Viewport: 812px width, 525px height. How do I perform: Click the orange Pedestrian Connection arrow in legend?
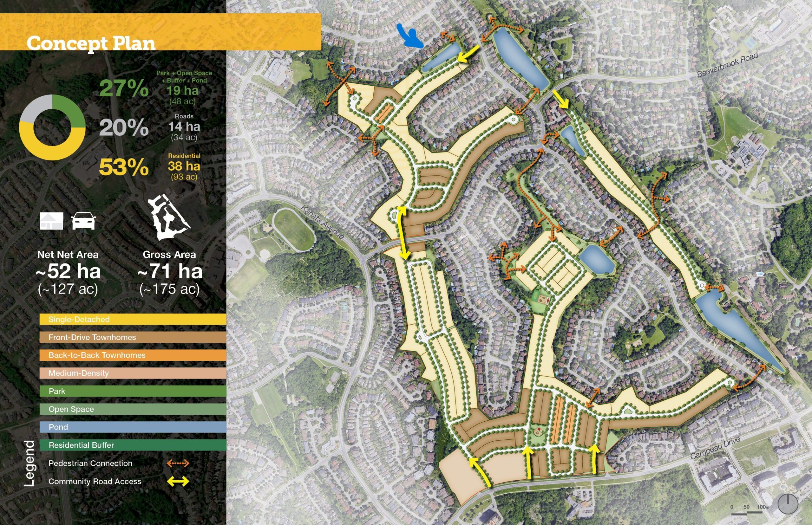click(x=178, y=463)
